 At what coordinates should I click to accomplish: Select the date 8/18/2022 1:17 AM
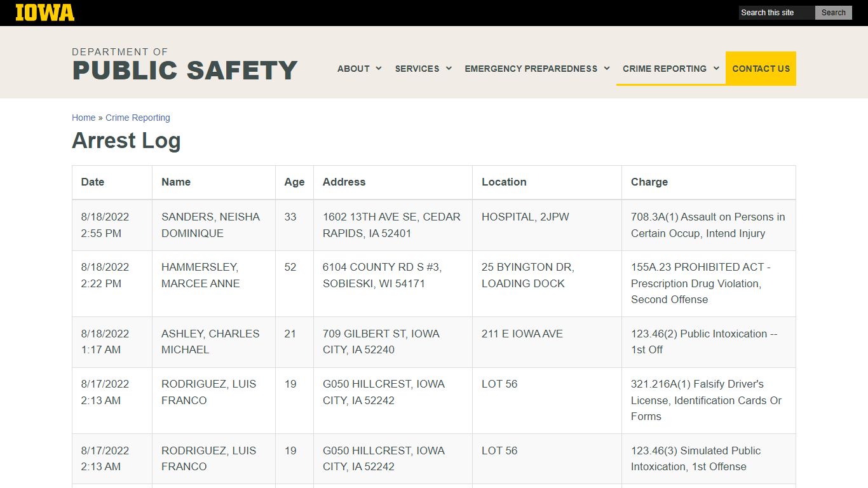[x=105, y=342]
